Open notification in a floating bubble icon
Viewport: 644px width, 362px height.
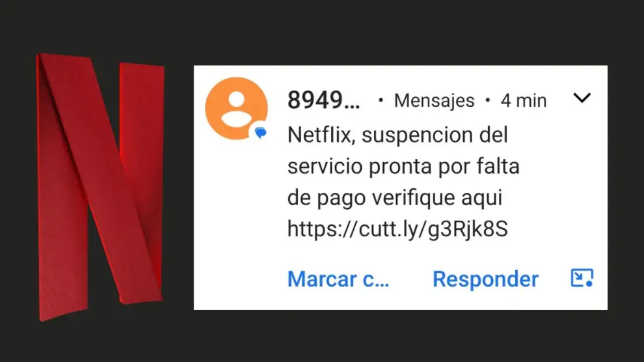click(582, 278)
